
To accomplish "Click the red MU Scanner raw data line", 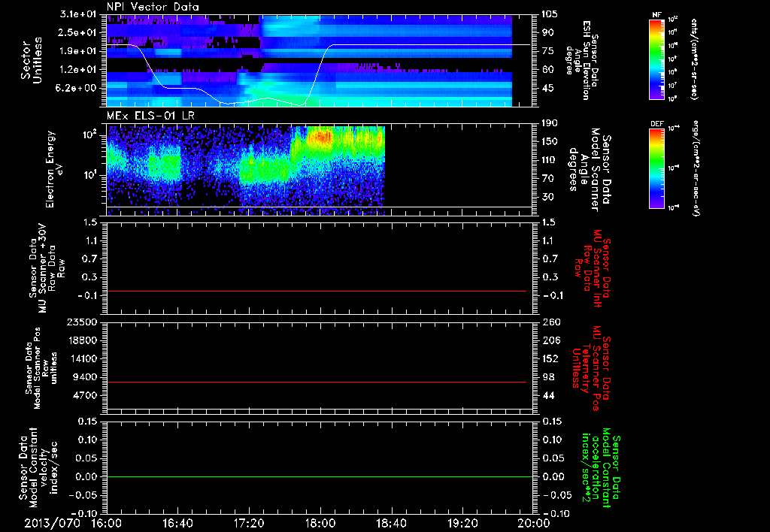I will [317, 291].
